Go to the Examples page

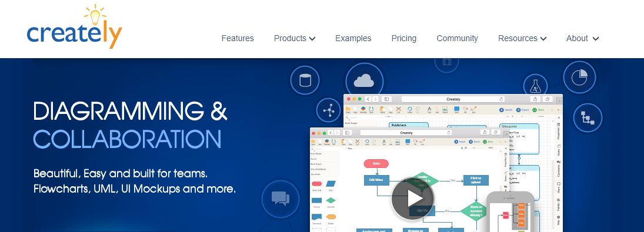tap(353, 38)
